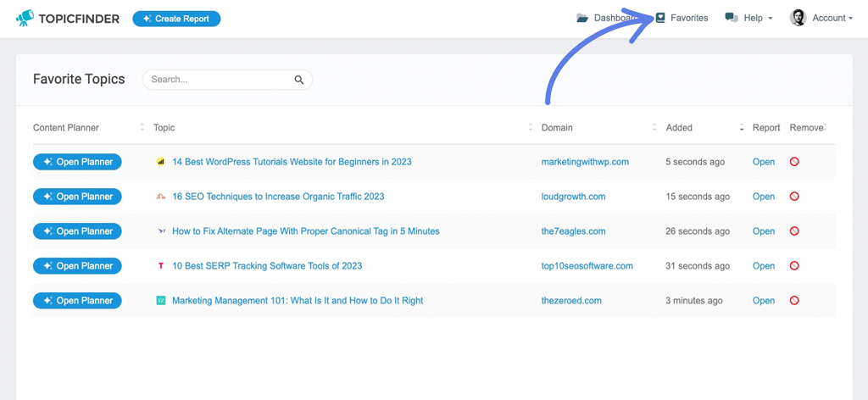Open Planner for WordPress Tutorials topic
The height and width of the screenshot is (400, 868).
(77, 162)
